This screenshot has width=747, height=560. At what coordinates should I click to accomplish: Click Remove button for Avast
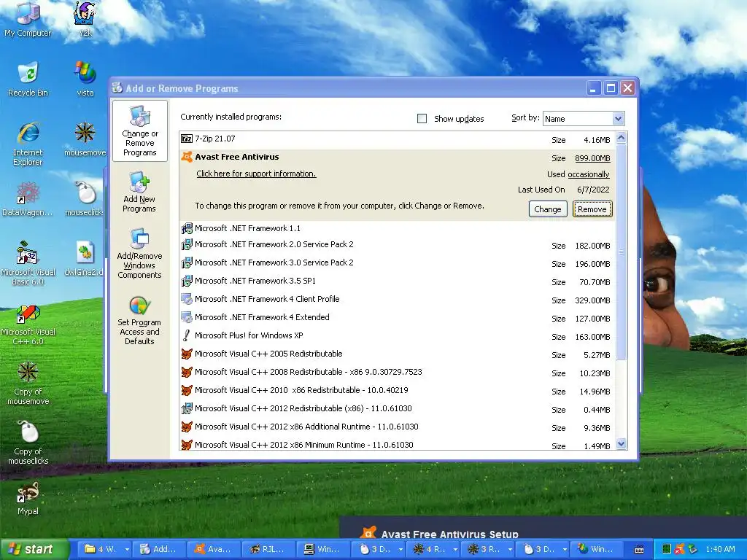tap(592, 209)
